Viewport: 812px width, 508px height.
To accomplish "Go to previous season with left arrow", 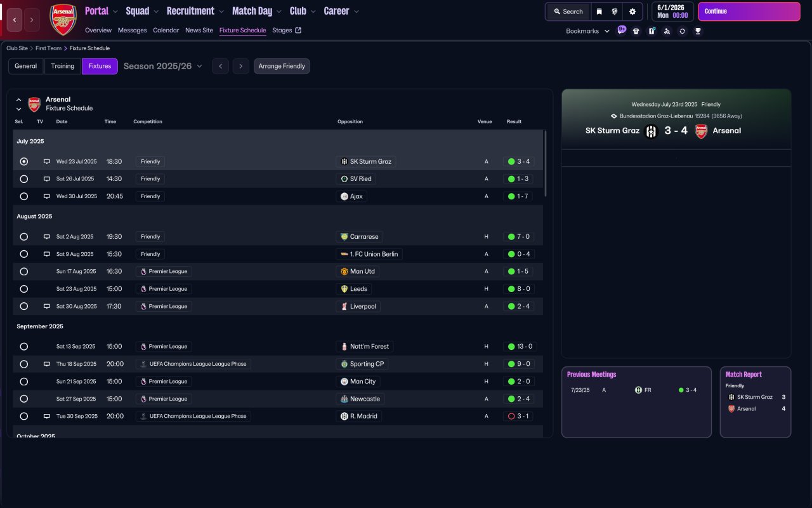I will 220,66.
